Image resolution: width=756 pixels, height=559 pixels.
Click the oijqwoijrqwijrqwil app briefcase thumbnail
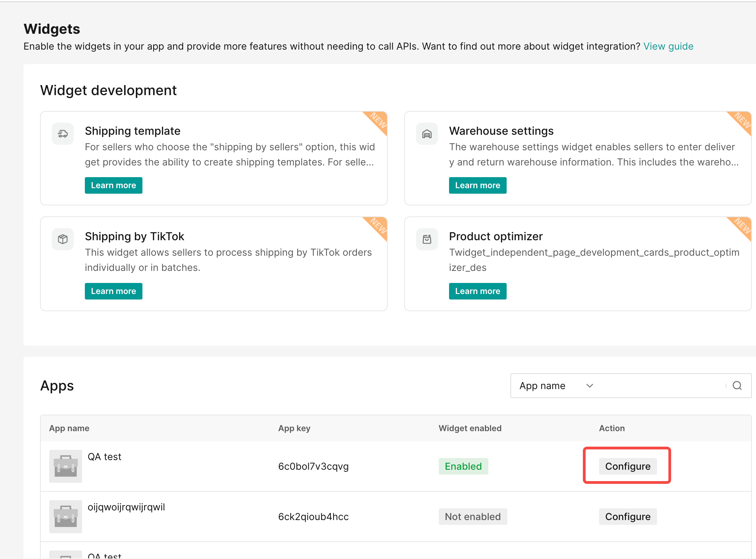coord(66,517)
